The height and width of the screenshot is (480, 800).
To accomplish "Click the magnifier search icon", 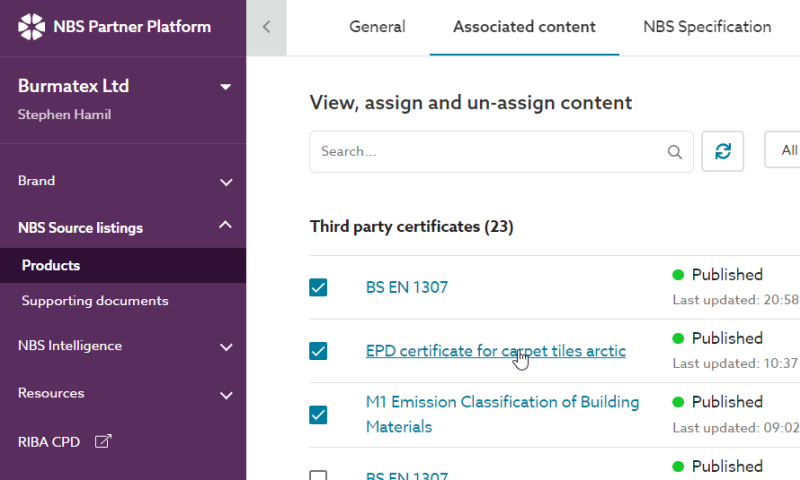I will pyautogui.click(x=674, y=151).
